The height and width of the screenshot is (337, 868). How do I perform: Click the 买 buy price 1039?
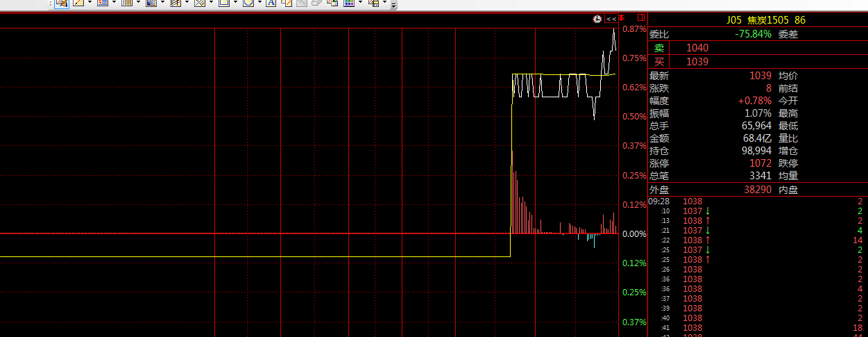(x=697, y=62)
